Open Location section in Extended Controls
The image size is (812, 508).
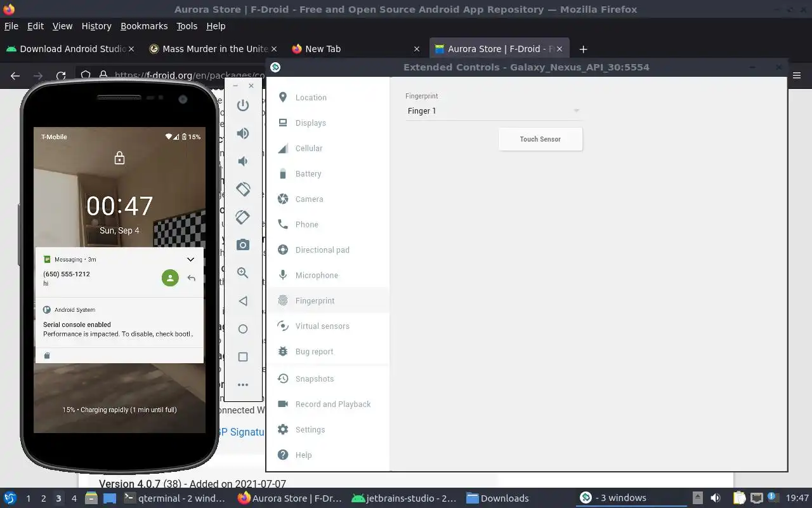pos(328,97)
